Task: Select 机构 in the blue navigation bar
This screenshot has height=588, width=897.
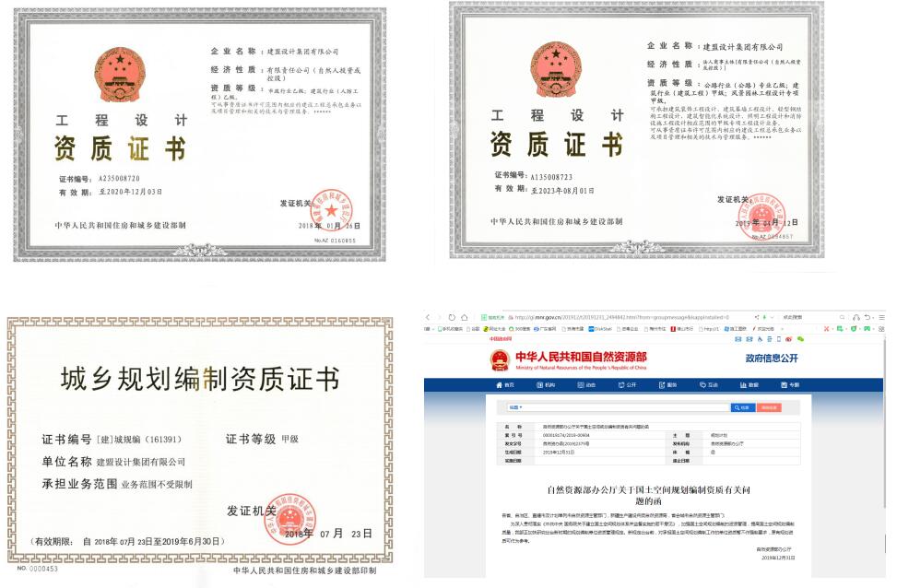Action: (x=547, y=384)
